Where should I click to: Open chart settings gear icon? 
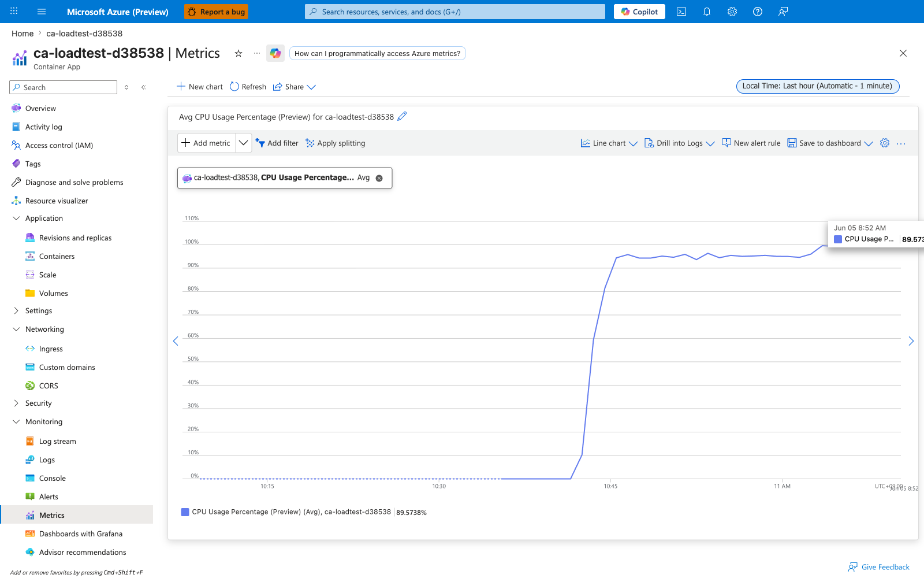[x=885, y=143]
